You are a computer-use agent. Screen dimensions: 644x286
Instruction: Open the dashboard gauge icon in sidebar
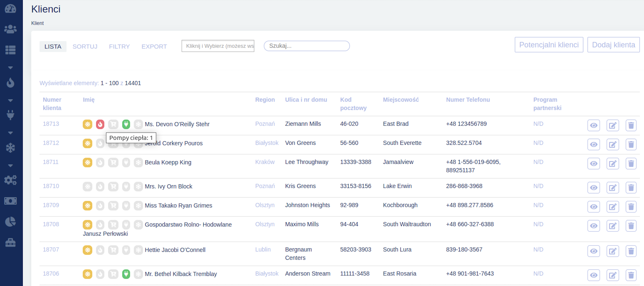[x=10, y=9]
